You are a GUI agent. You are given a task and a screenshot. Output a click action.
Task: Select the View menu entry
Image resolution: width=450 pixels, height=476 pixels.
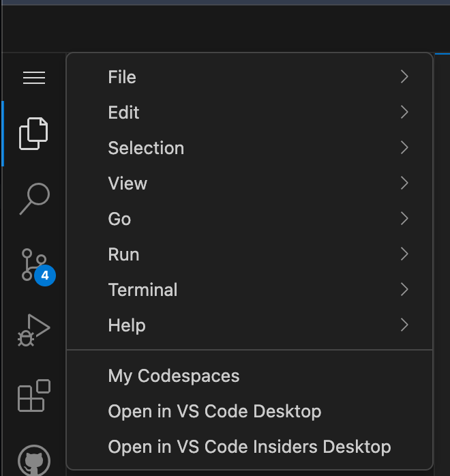[x=127, y=183]
